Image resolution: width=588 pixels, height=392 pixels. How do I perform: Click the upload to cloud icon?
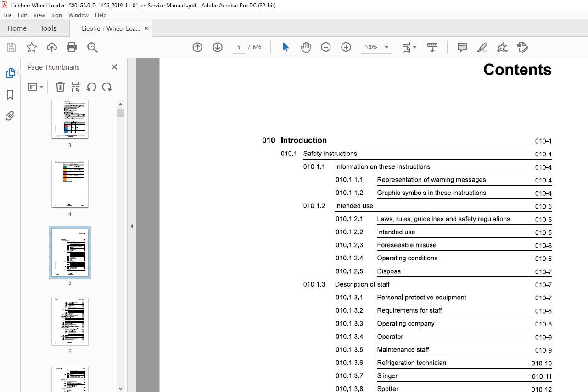pos(52,47)
